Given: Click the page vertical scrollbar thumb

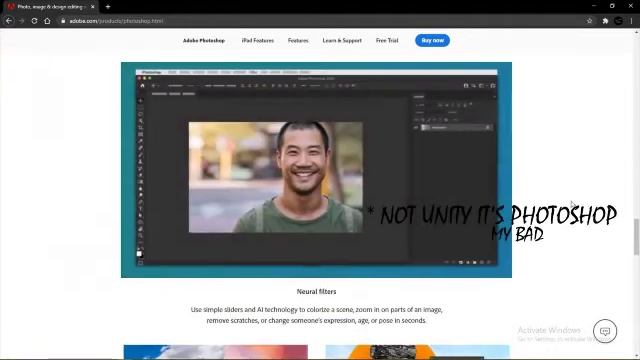Looking at the screenshot, I should (636, 237).
